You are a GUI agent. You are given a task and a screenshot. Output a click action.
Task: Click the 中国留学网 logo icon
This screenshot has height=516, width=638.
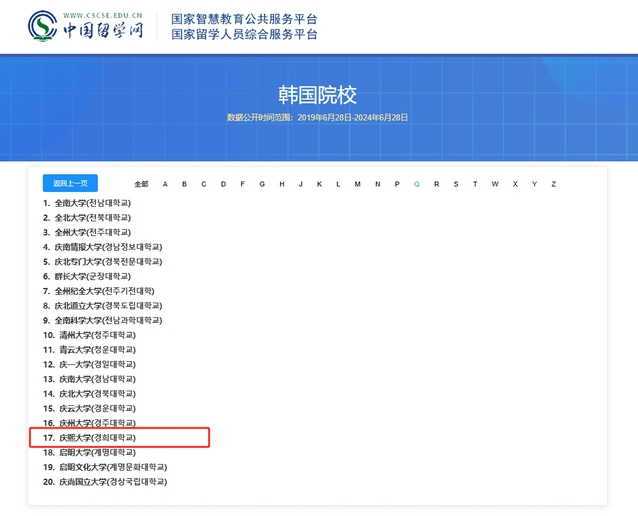(42, 26)
